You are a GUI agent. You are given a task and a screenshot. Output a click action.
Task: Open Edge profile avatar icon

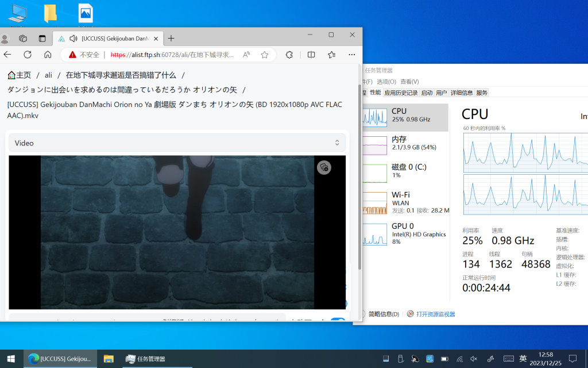[x=5, y=39]
